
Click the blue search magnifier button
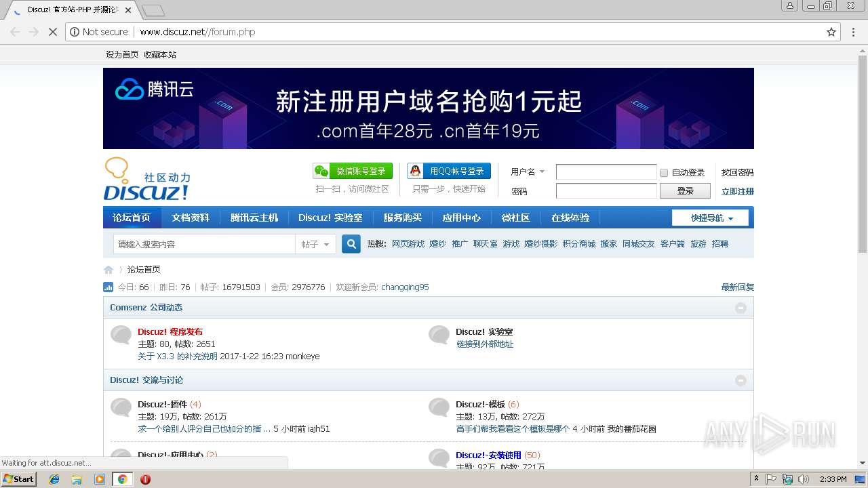(x=351, y=244)
